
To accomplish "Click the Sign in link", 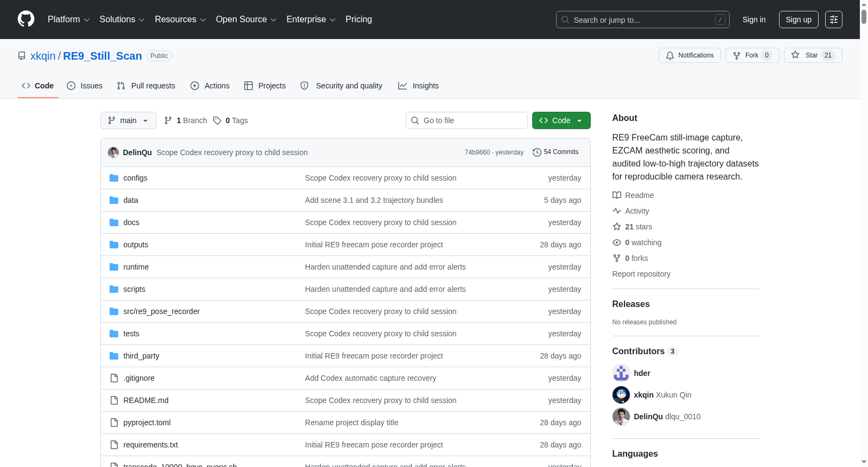I will tap(754, 20).
